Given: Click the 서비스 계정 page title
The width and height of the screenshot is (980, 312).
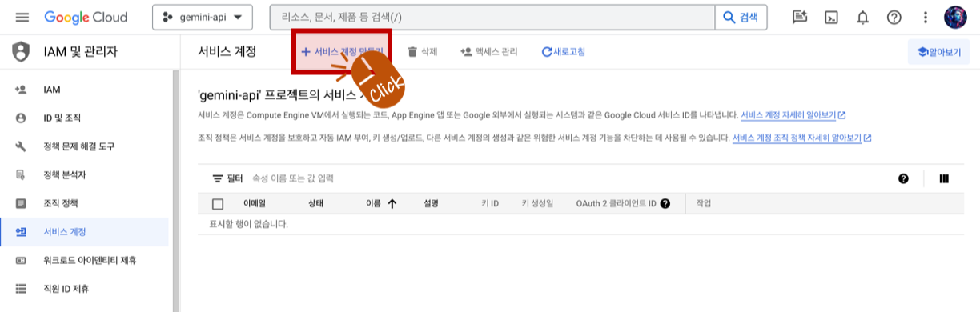Looking at the screenshot, I should [227, 52].
